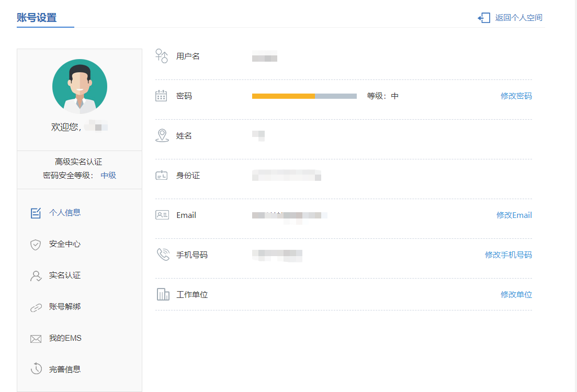This screenshot has width=577, height=392.
Task: Click the orange password strength bar
Action: click(283, 96)
